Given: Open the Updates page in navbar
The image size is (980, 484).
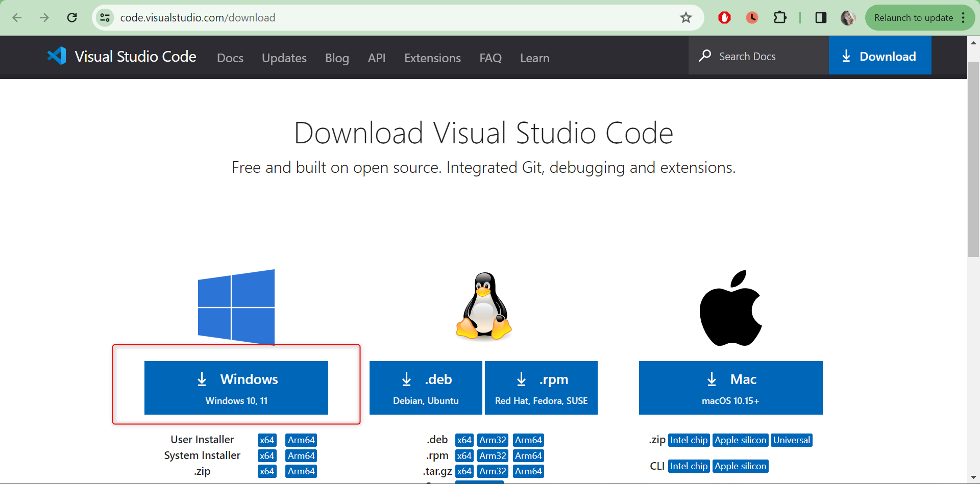Looking at the screenshot, I should [284, 58].
